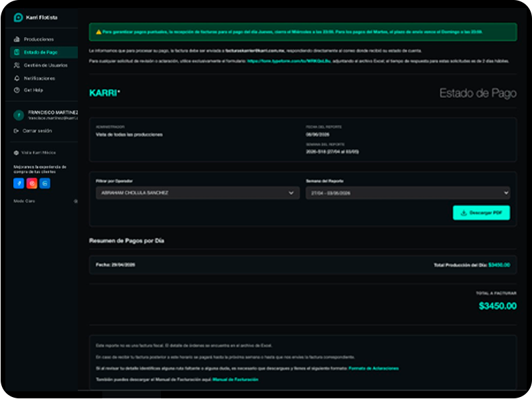Click the $3450.00 total a facturar amount

(x=497, y=307)
